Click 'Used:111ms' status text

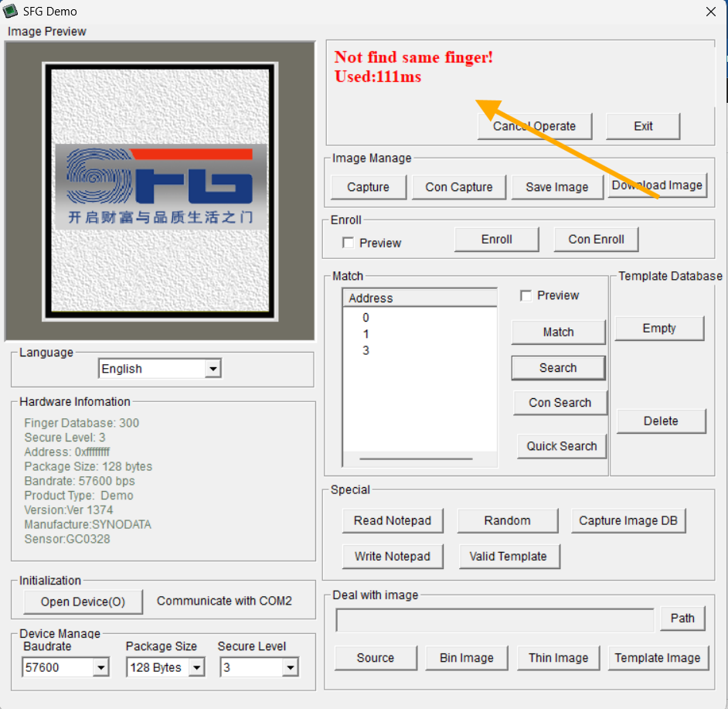point(378,77)
